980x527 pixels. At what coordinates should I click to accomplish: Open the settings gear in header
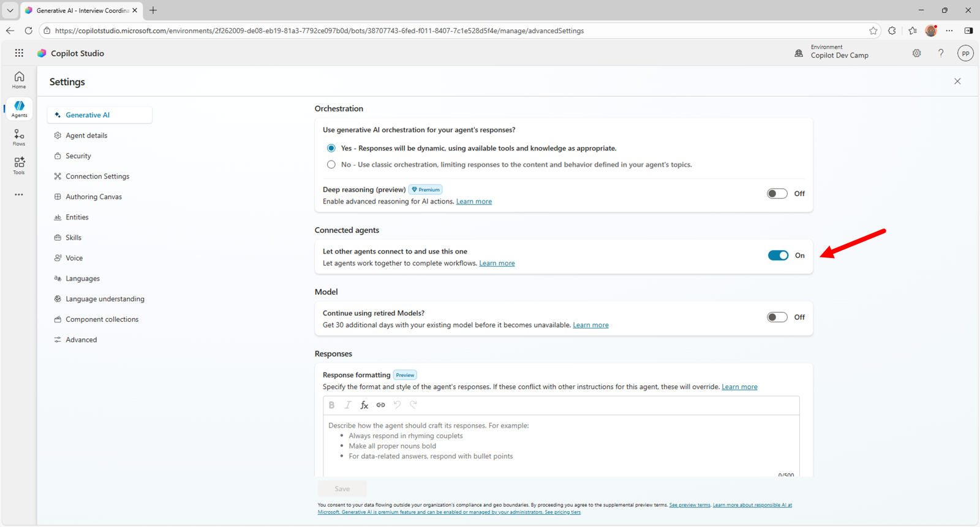click(916, 53)
